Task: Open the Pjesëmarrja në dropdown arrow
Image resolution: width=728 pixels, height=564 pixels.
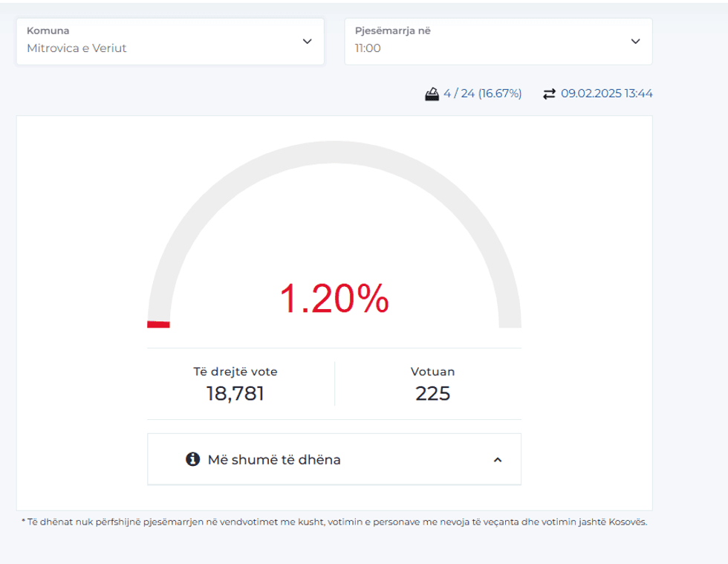Action: click(635, 42)
